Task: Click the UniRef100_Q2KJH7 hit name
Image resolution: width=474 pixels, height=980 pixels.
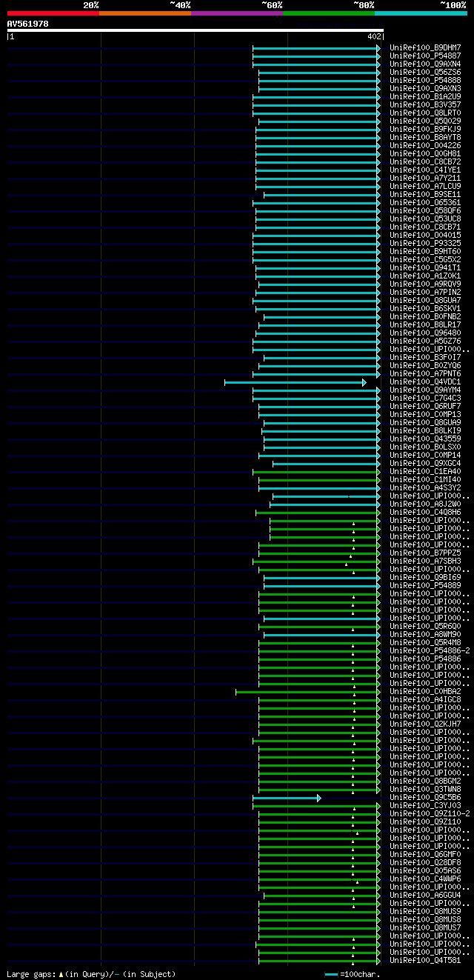Action: pos(425,724)
